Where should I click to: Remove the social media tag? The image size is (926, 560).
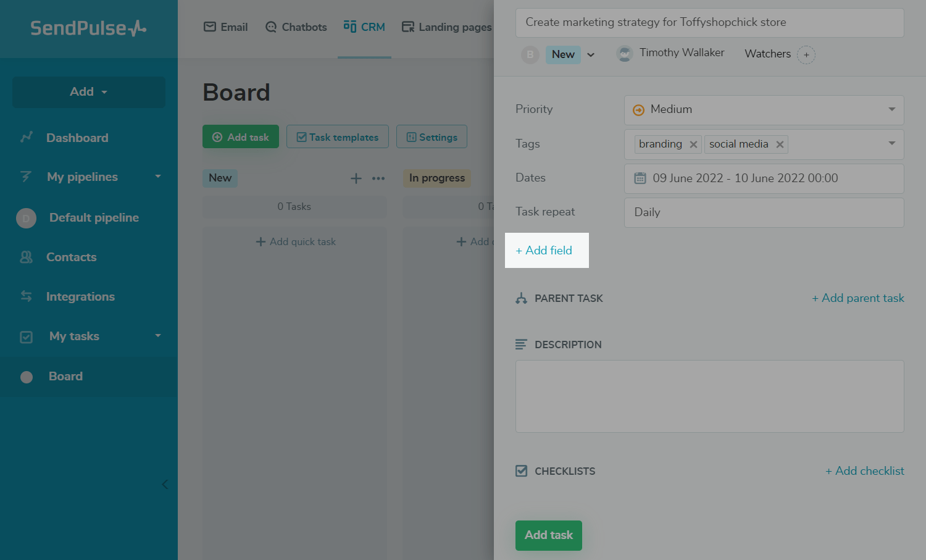coord(780,144)
